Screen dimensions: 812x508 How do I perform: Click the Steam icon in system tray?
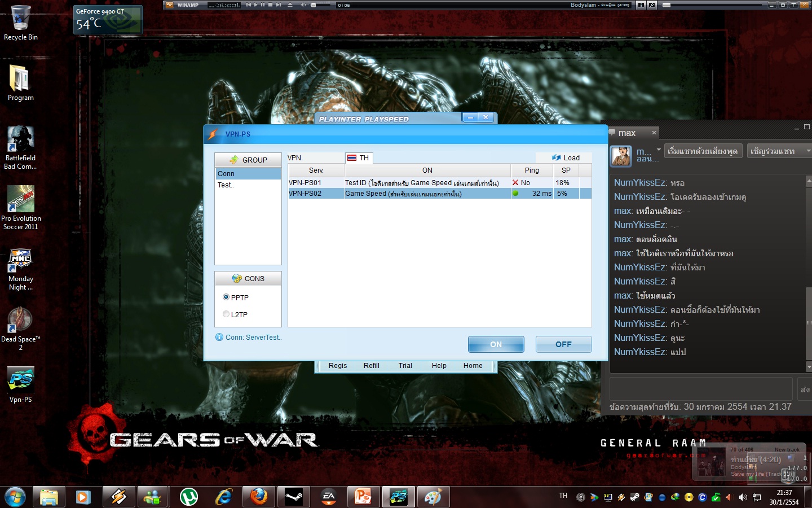(634, 497)
